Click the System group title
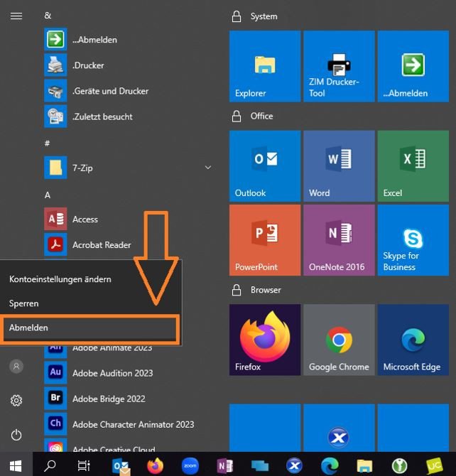This screenshot has width=456, height=476. coord(264,16)
